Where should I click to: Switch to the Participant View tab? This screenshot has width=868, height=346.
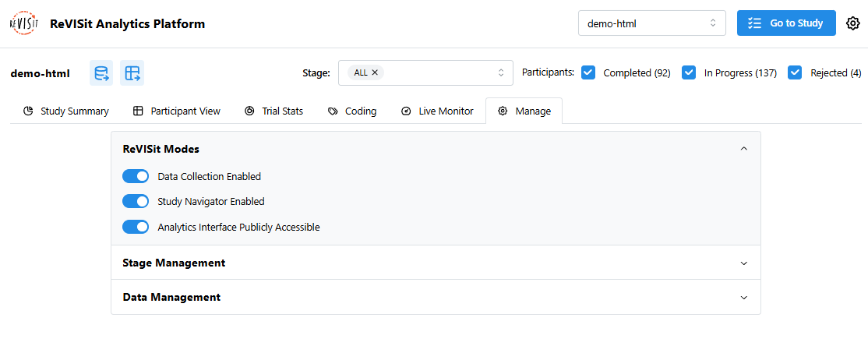pyautogui.click(x=176, y=111)
